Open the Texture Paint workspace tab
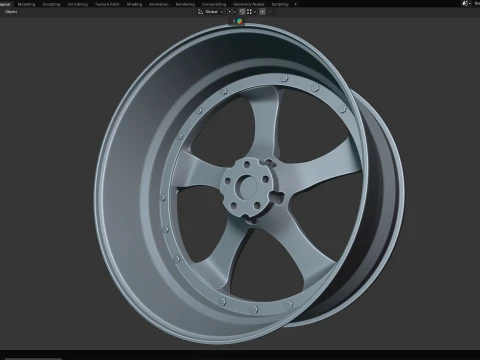 pos(107,4)
